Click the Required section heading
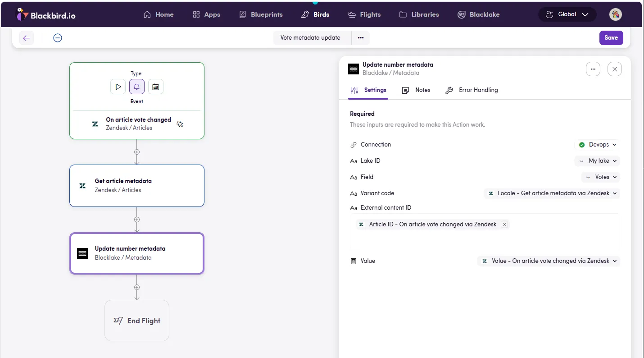Screen dimensions: 644x358 (x=362, y=114)
